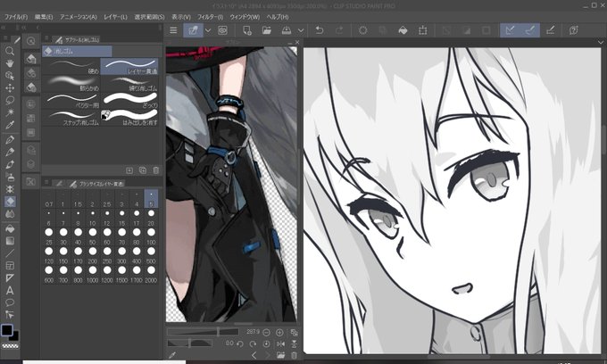
Task: Expand the chevron at canvas top-right
Action: click(601, 42)
